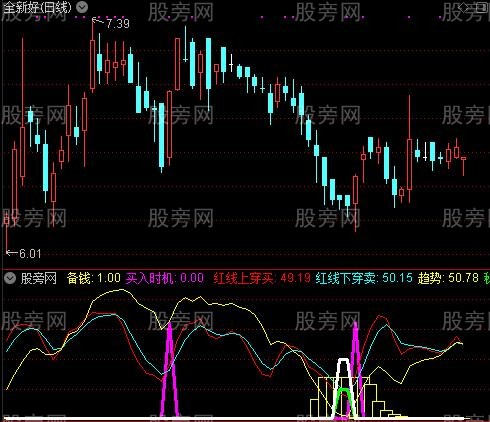Image resolution: width=490 pixels, height=422 pixels.
Task: Expand the 股旁网 indicator panel dropdown
Action: click(10, 278)
